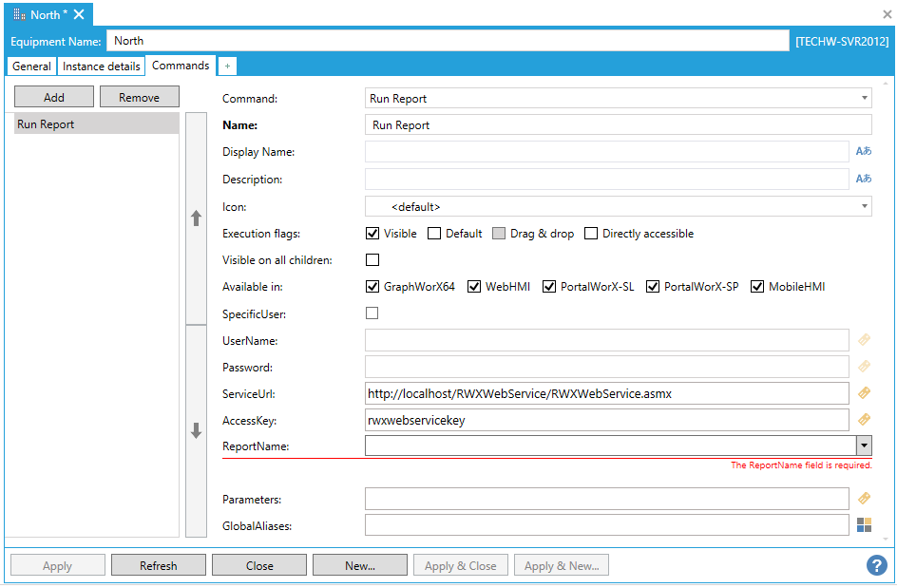Move command down with the down arrow
This screenshot has width=897, height=588.
(x=197, y=431)
